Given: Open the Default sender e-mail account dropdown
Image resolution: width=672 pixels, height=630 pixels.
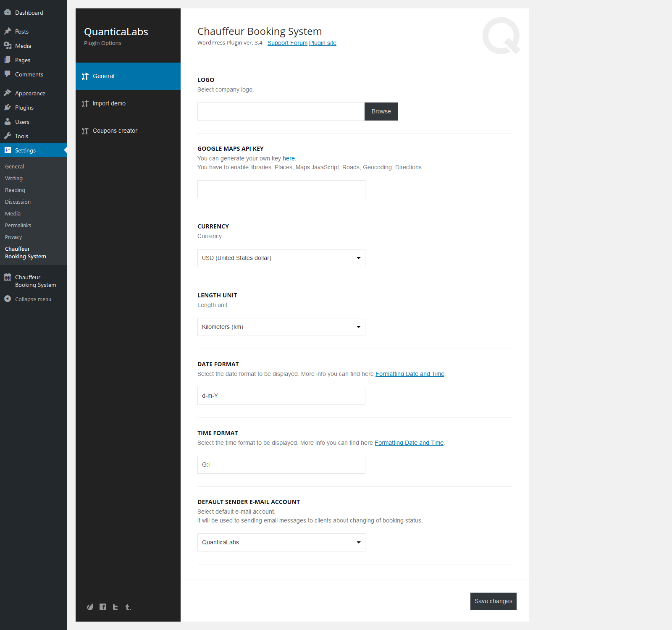Looking at the screenshot, I should coord(281,542).
